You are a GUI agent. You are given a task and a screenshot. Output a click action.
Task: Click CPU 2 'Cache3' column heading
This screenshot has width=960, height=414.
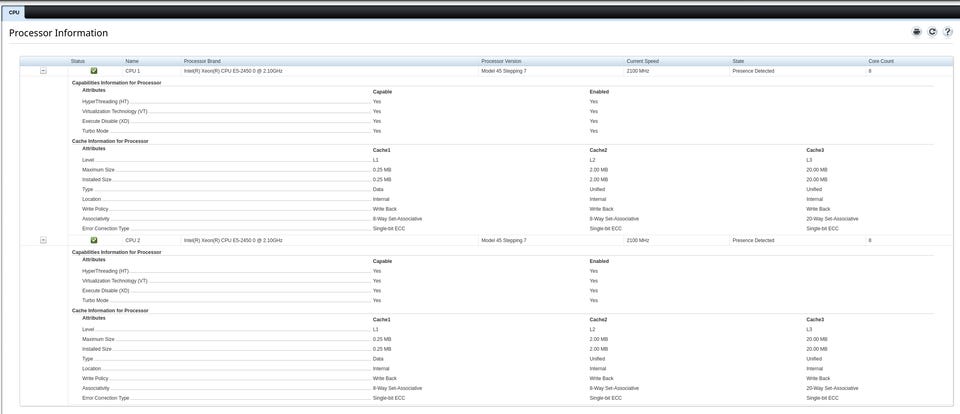815,320
